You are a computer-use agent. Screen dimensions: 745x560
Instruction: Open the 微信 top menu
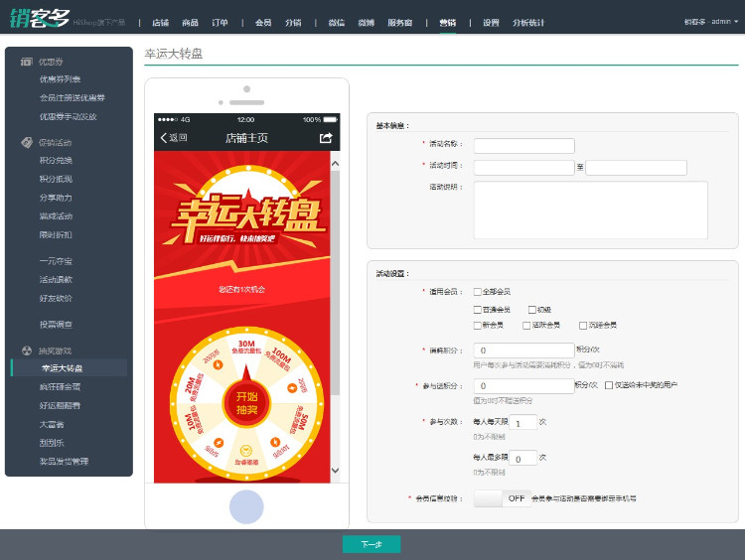(337, 22)
